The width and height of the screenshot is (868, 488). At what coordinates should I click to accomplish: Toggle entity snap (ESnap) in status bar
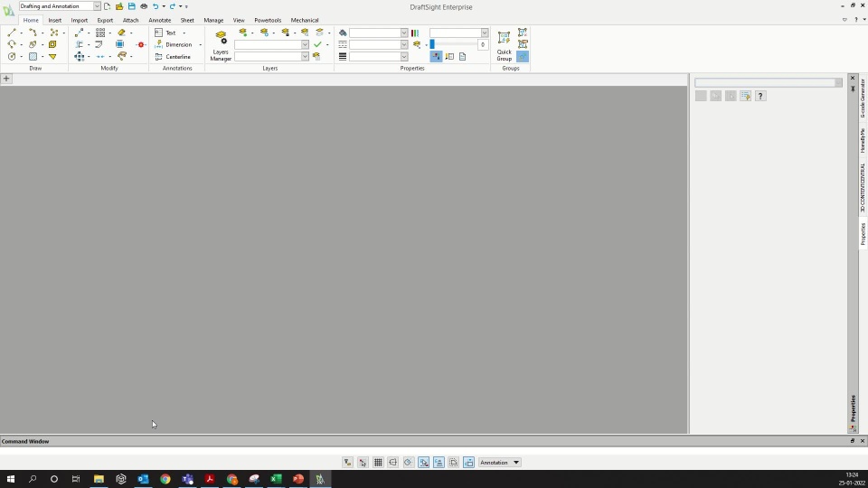(423, 462)
